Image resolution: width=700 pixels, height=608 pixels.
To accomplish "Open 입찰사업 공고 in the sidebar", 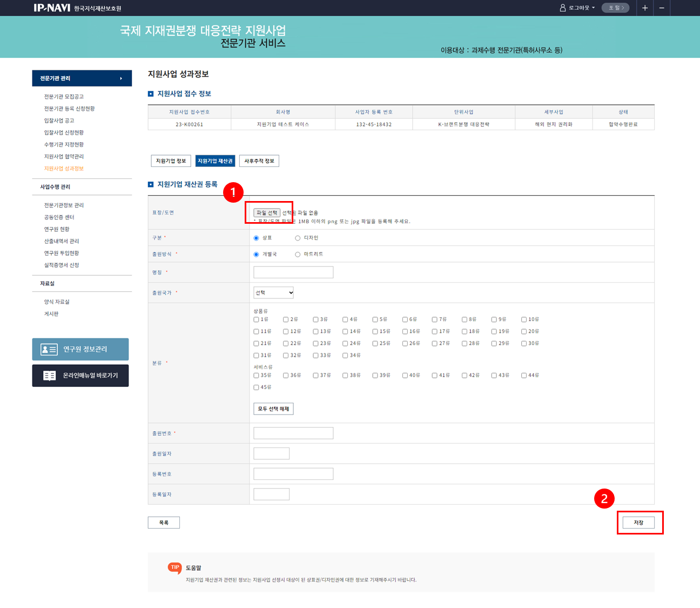I will coord(59,121).
